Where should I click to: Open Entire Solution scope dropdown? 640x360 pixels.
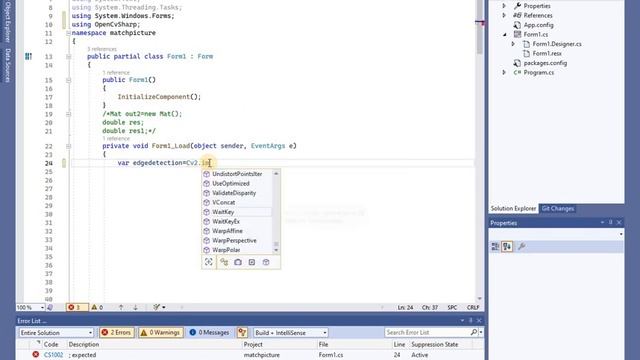[x=56, y=333]
